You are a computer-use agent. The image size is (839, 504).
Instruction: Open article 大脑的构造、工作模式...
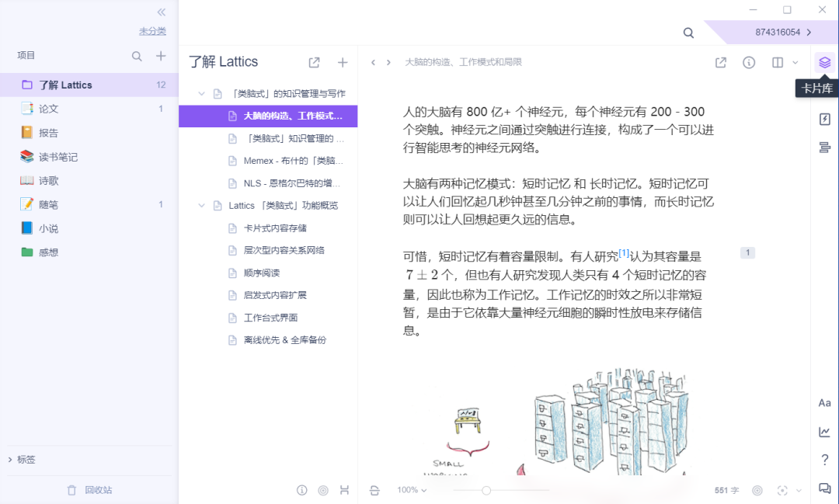point(268,116)
